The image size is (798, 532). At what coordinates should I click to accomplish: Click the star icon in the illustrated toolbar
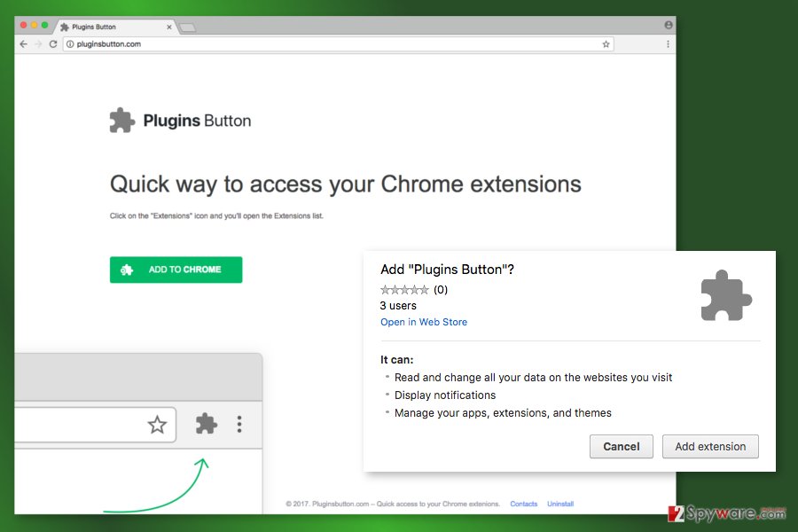pos(157,425)
